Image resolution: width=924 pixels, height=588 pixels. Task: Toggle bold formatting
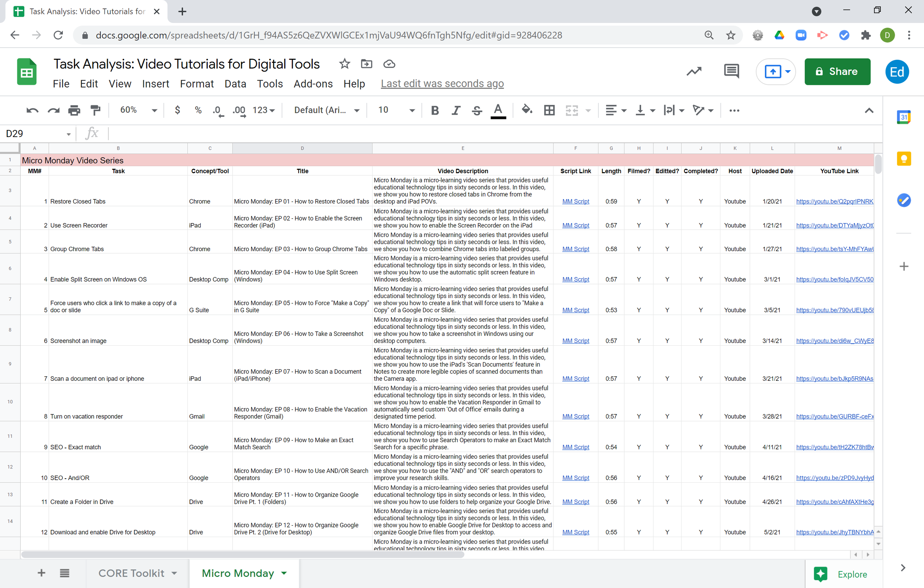[x=434, y=110]
